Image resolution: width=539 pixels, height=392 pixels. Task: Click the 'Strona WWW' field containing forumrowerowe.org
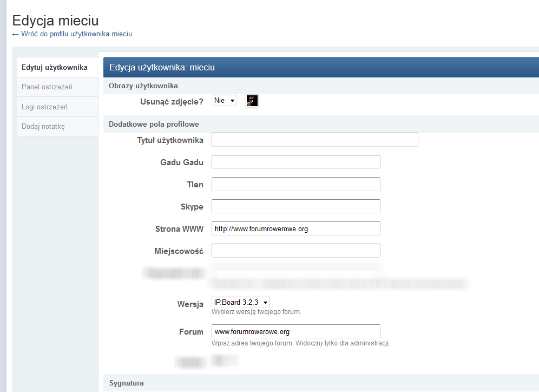pos(295,228)
